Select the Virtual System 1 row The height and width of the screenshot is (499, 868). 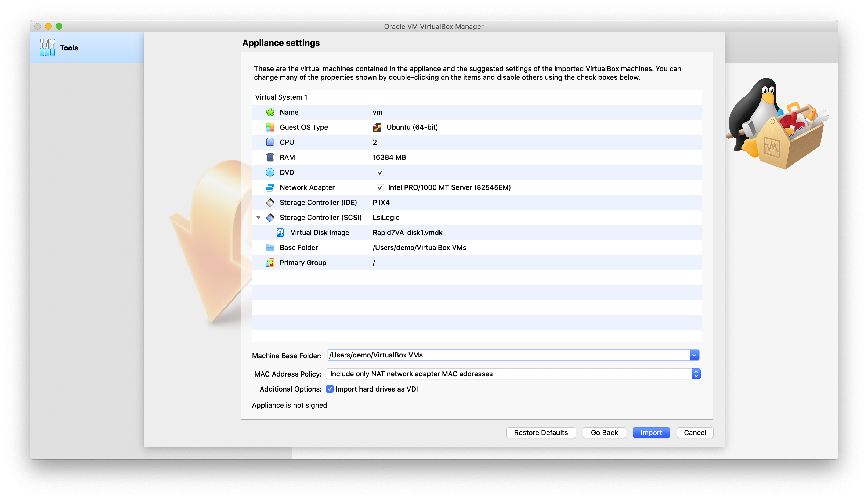pyautogui.click(x=477, y=97)
